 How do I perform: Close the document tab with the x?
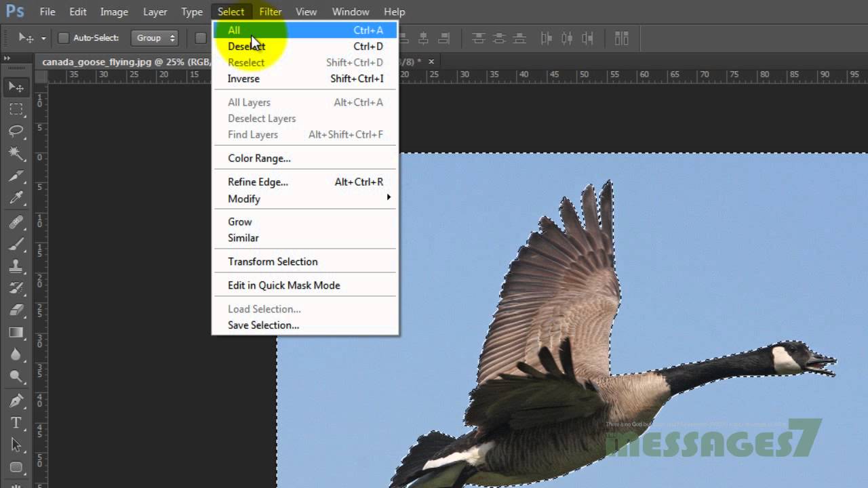[x=431, y=62]
